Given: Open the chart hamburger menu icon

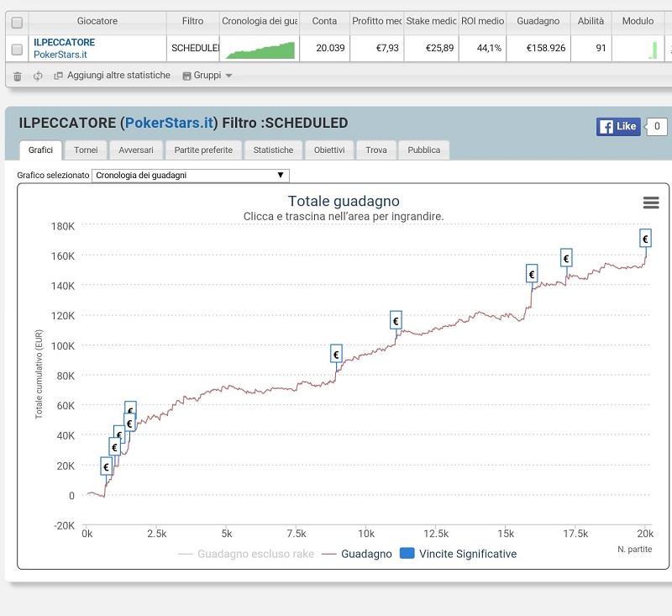Looking at the screenshot, I should (x=651, y=203).
